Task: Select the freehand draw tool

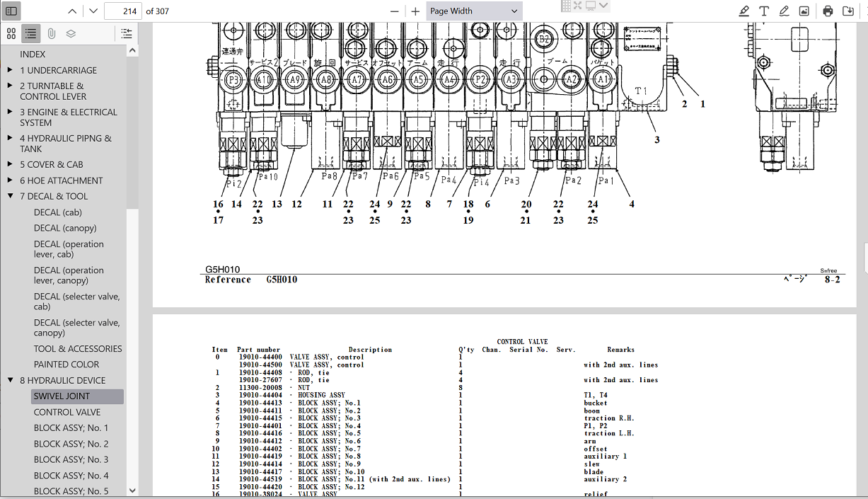Action: pos(784,11)
